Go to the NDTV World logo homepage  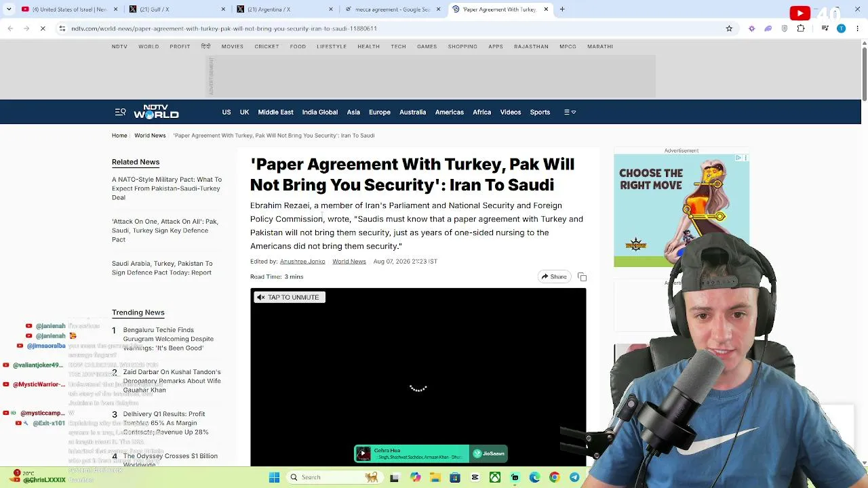(156, 112)
